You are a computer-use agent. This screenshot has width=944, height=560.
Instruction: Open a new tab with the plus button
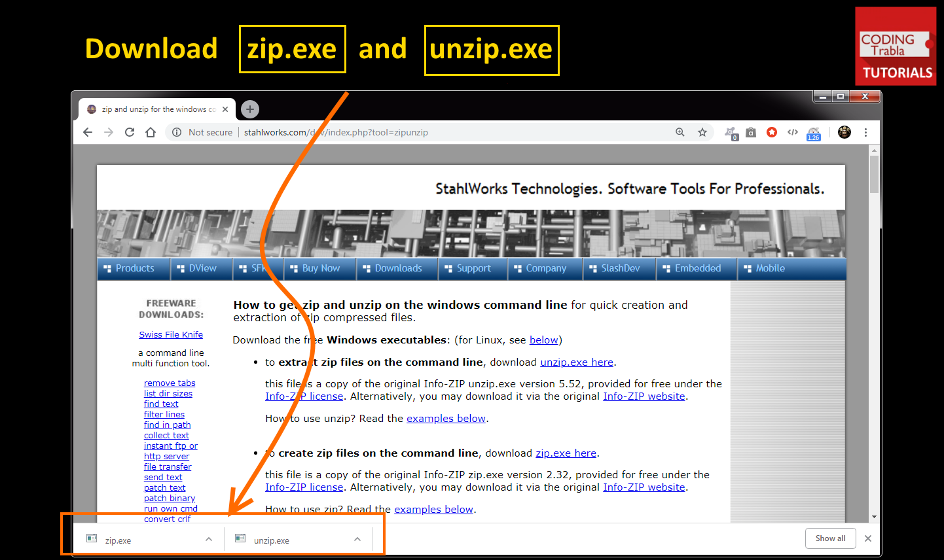[250, 109]
